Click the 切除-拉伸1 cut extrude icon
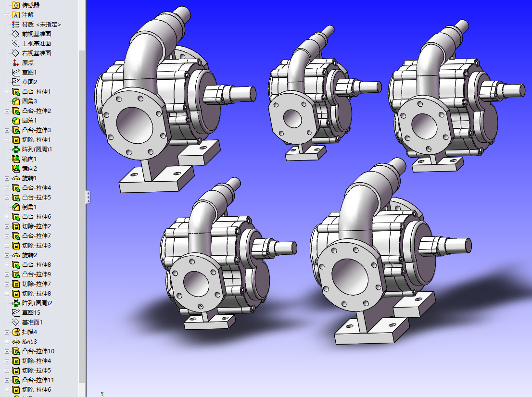Viewport: 532px width, 397px height. (x=15, y=140)
